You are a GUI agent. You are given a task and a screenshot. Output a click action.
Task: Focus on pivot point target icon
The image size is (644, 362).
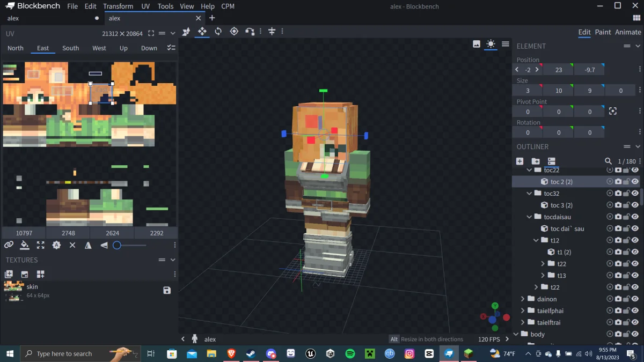[613, 111]
